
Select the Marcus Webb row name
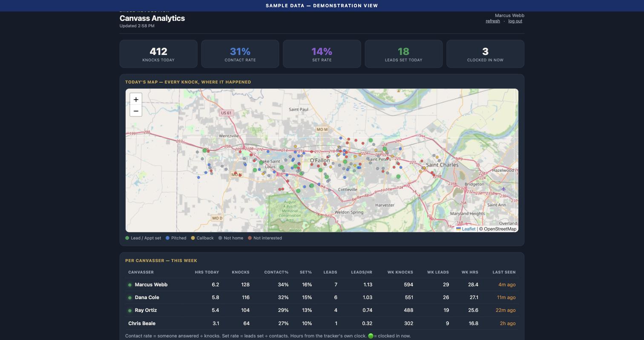click(x=151, y=285)
